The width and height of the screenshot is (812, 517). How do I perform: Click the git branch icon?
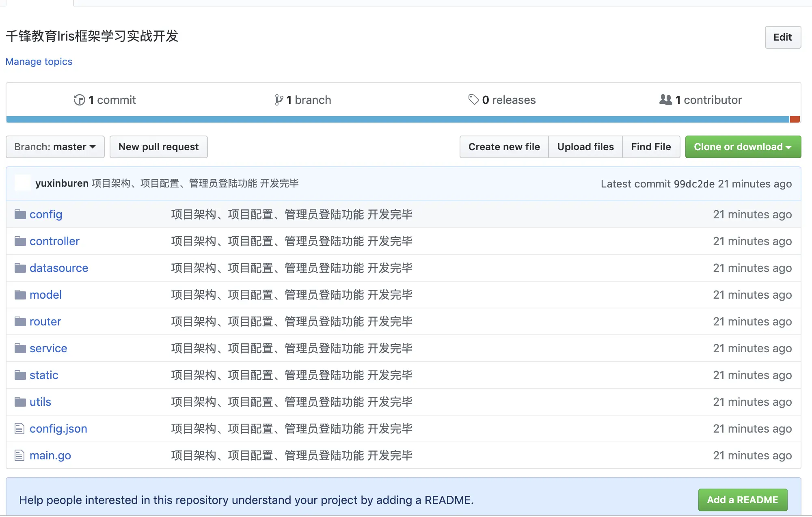279,100
